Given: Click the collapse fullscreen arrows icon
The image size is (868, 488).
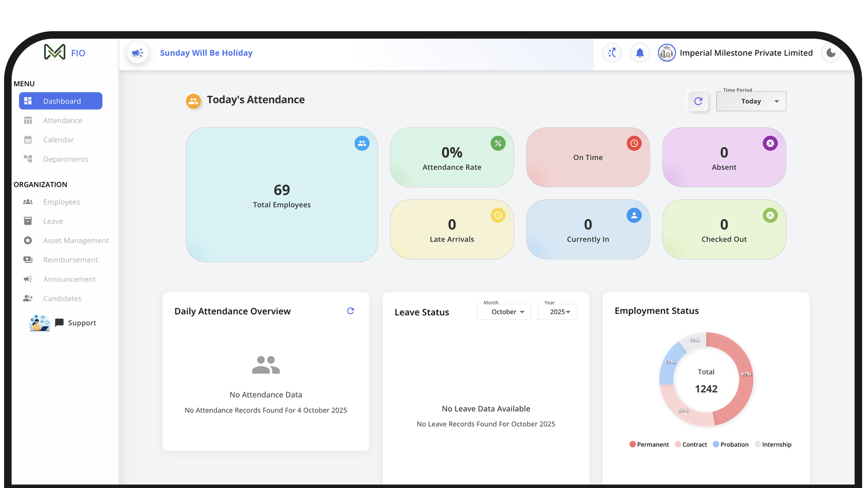Looking at the screenshot, I should coord(612,53).
